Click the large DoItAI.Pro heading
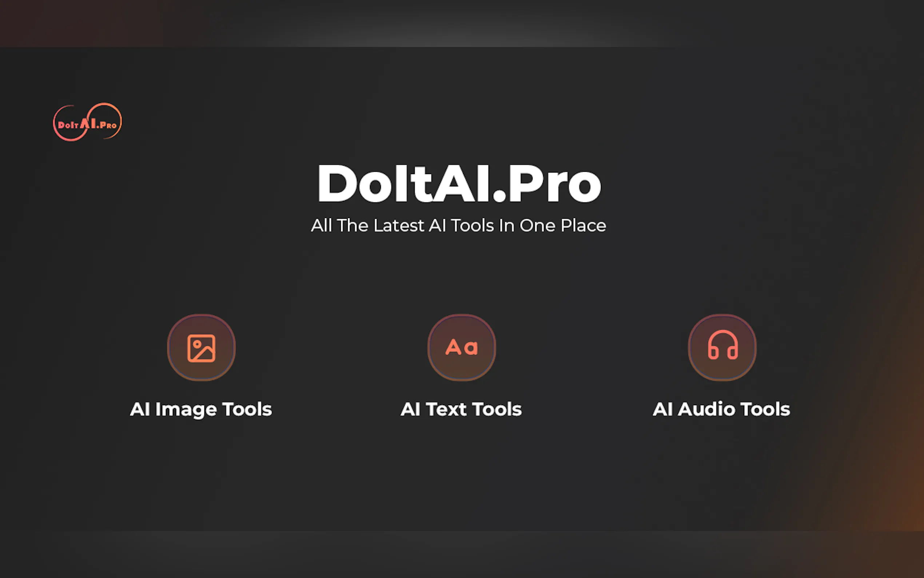 pyautogui.click(x=459, y=183)
